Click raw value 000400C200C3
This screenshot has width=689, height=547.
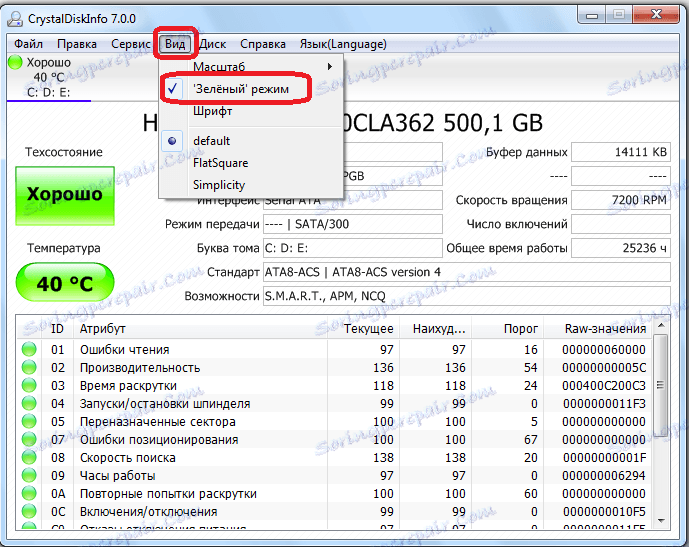click(x=604, y=385)
